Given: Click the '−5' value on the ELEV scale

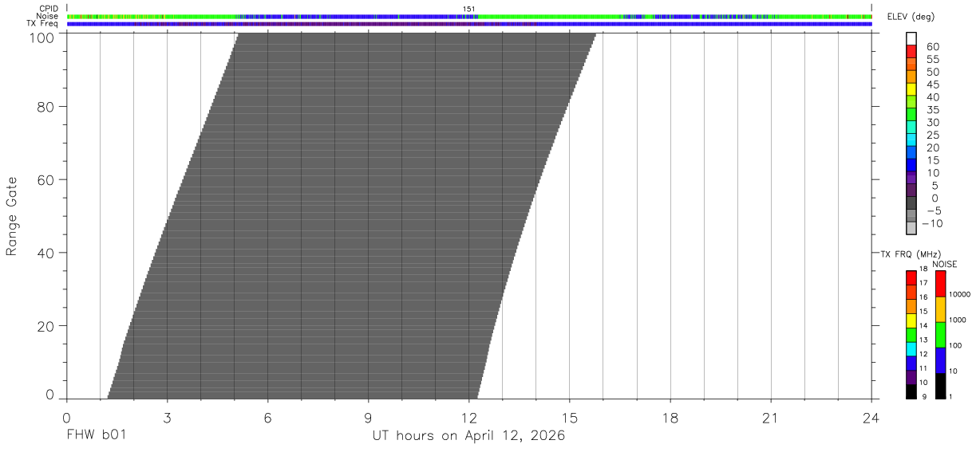Looking at the screenshot, I should click(x=933, y=211).
